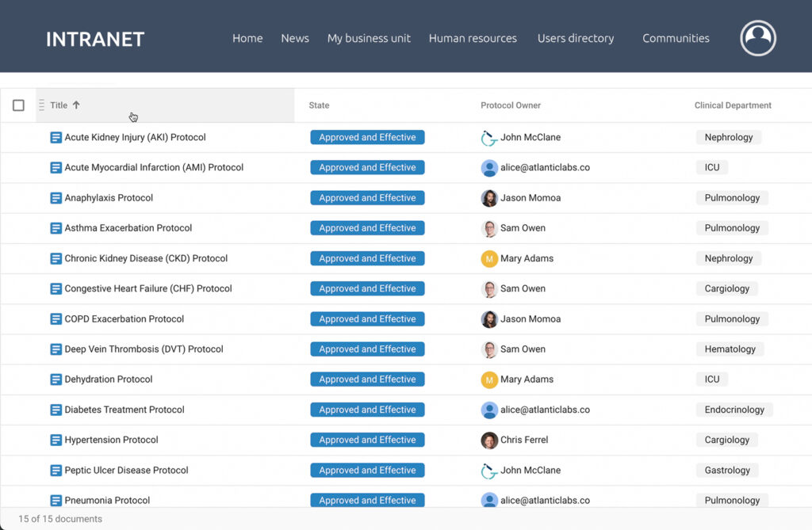
Task: Click Approved and Effective badge in Dehydration row
Action: 367,379
